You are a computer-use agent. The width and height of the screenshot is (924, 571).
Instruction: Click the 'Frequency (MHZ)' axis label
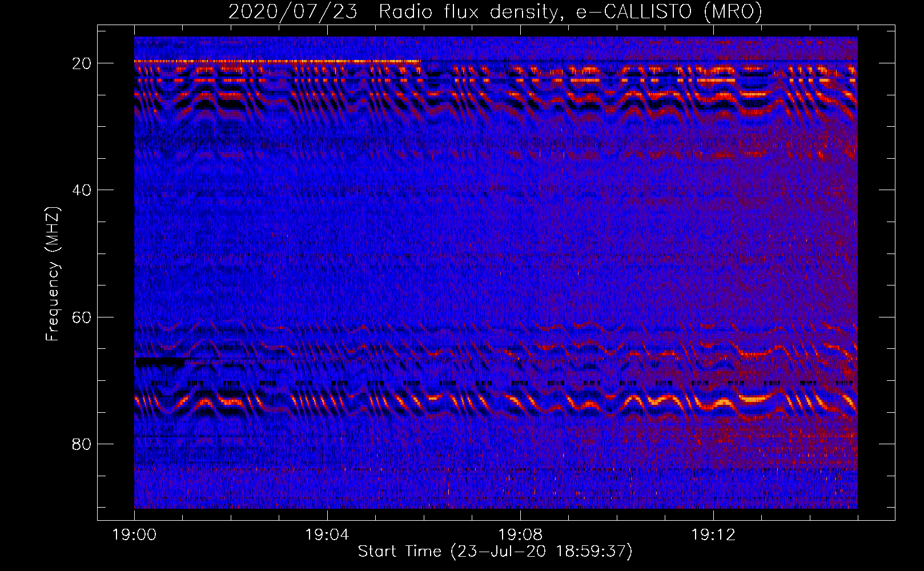coord(53,274)
